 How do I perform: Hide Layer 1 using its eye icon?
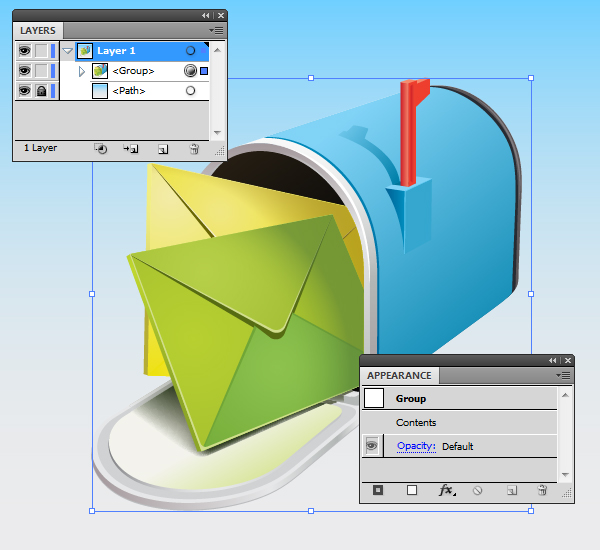(x=24, y=51)
